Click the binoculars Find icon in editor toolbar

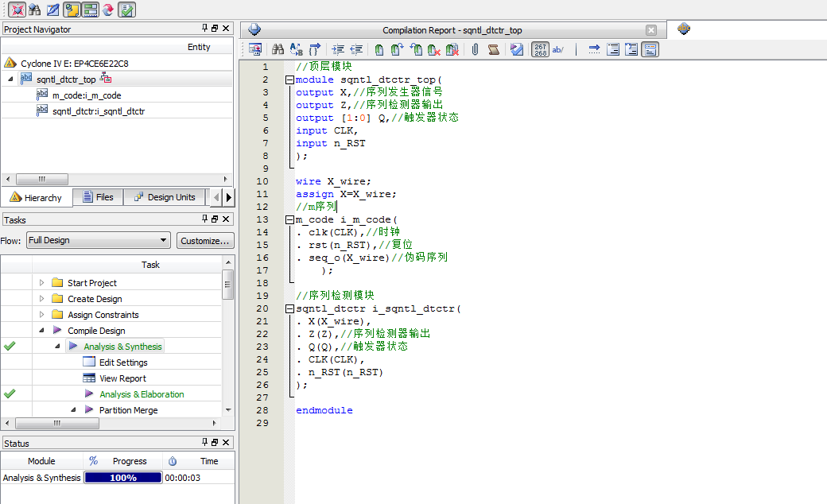click(x=278, y=49)
